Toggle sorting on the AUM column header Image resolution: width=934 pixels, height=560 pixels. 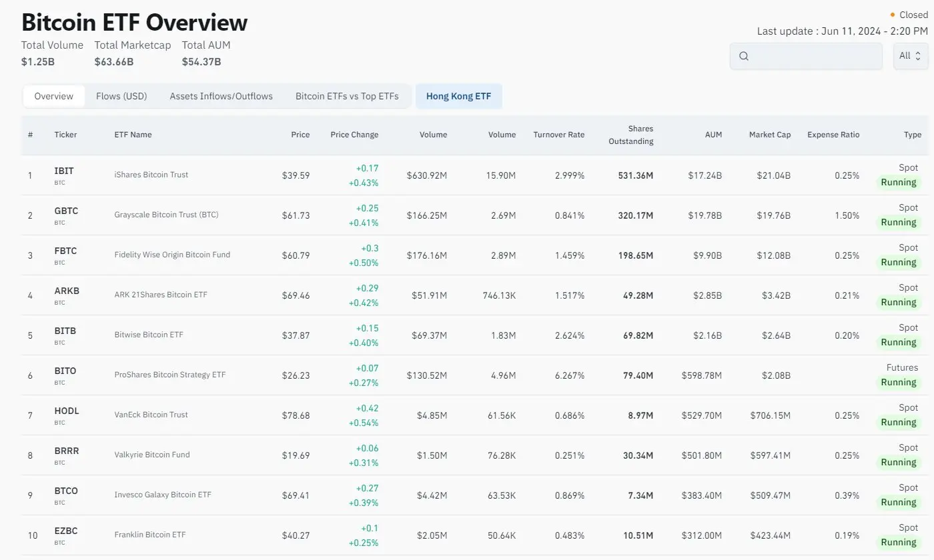tap(713, 135)
